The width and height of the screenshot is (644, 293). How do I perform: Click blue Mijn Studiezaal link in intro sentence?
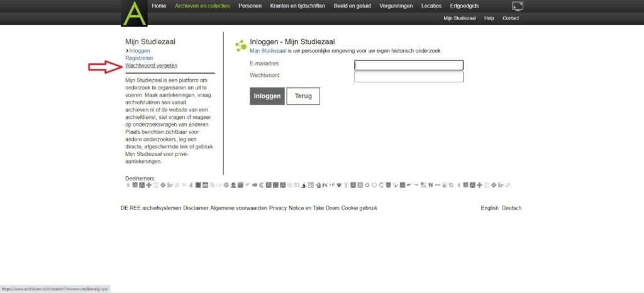268,51
